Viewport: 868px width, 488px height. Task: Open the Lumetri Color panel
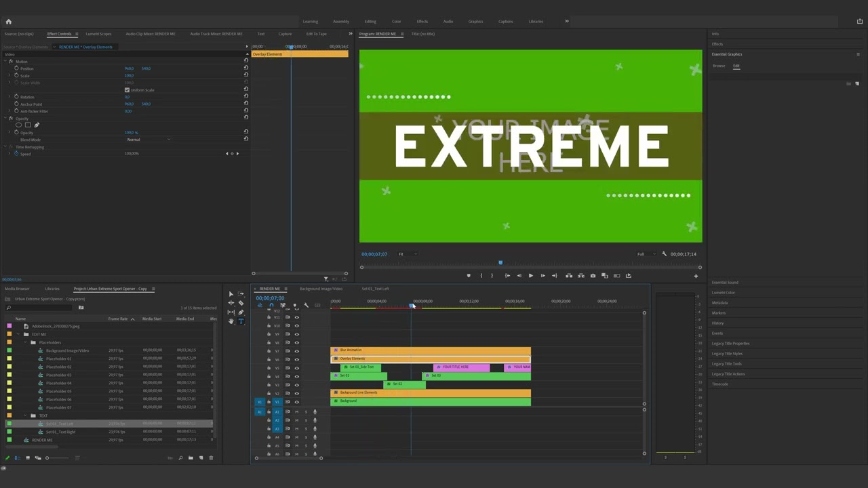click(724, 293)
